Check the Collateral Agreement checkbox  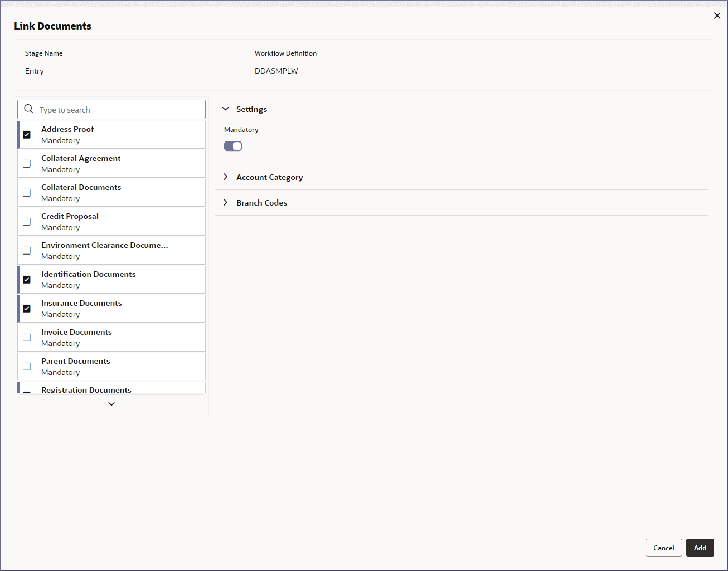(27, 164)
